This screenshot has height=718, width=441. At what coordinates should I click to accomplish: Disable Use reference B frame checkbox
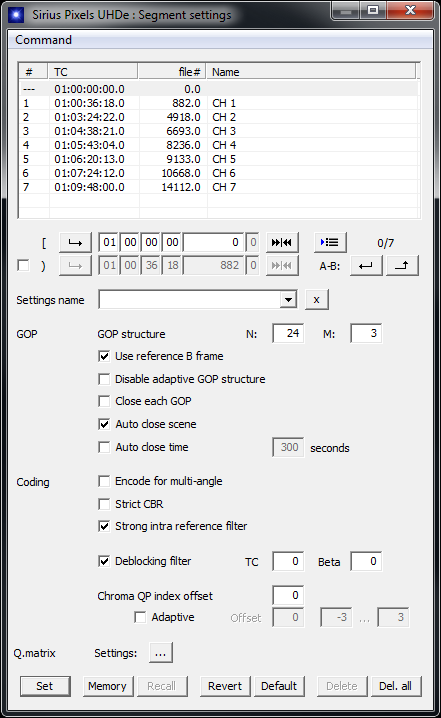[x=104, y=356]
